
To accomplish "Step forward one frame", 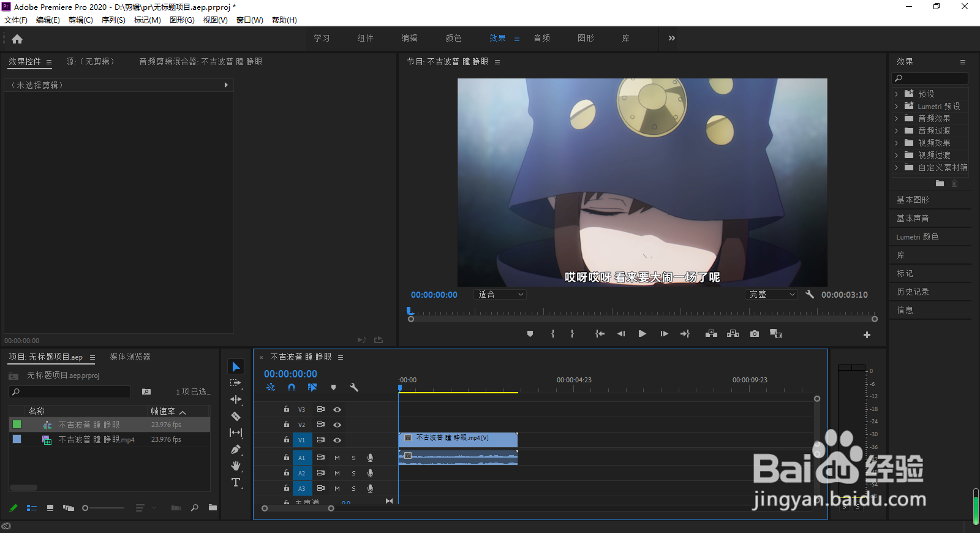I will point(664,334).
